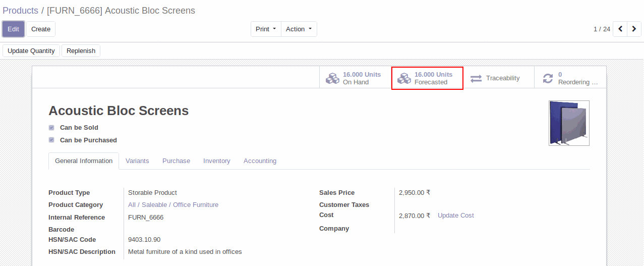The height and width of the screenshot is (266, 644).
Task: Switch to the Variants tab
Action: [x=137, y=161]
